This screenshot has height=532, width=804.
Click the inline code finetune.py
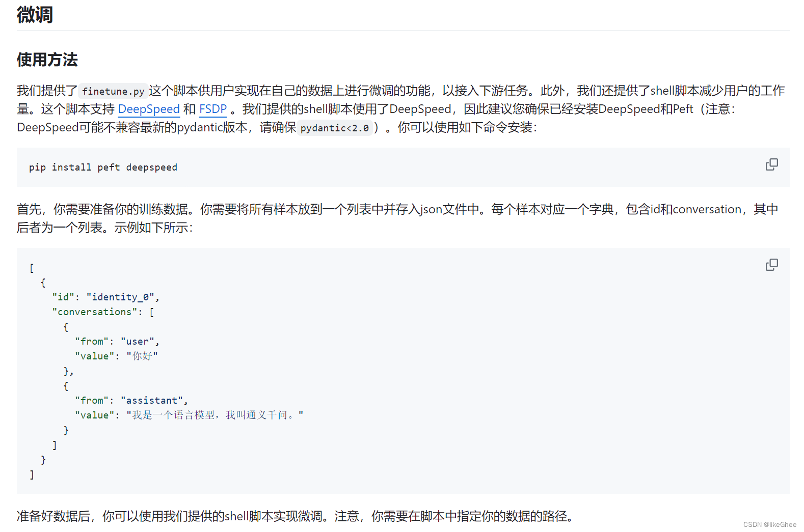(x=113, y=91)
